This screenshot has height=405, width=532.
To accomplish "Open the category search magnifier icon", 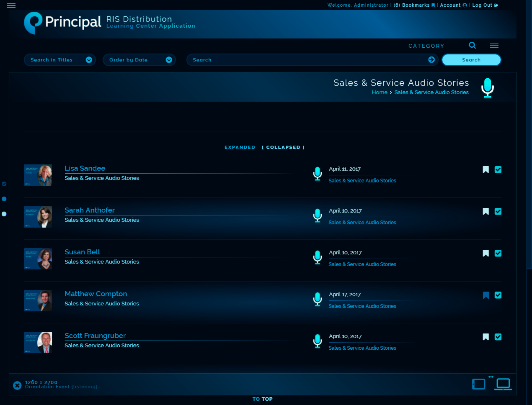I will pos(472,45).
